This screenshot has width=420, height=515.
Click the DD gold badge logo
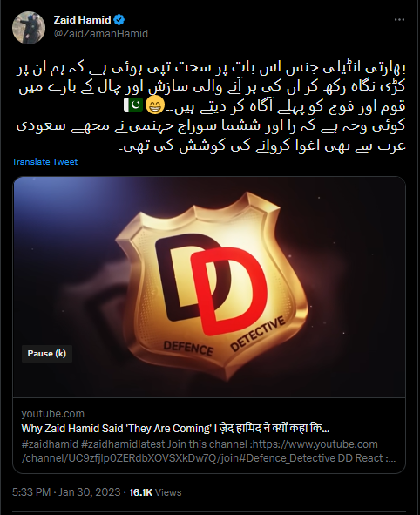point(211,287)
